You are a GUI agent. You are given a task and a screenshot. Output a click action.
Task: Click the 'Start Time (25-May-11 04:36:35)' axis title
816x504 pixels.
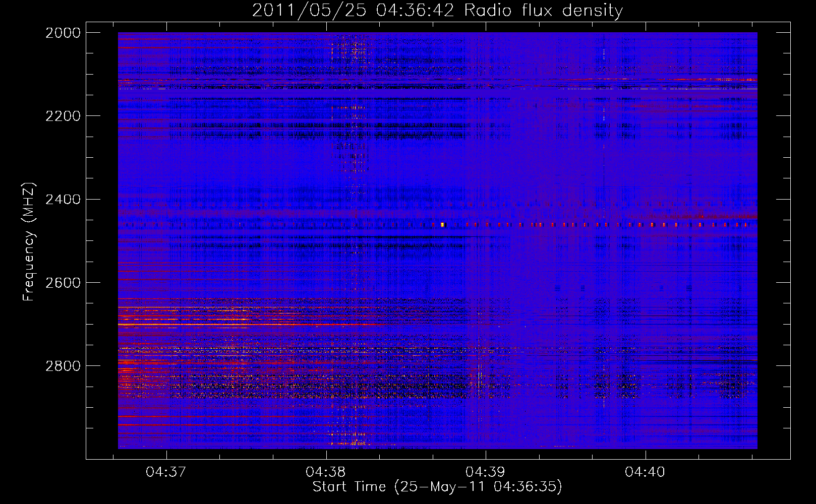[437, 487]
